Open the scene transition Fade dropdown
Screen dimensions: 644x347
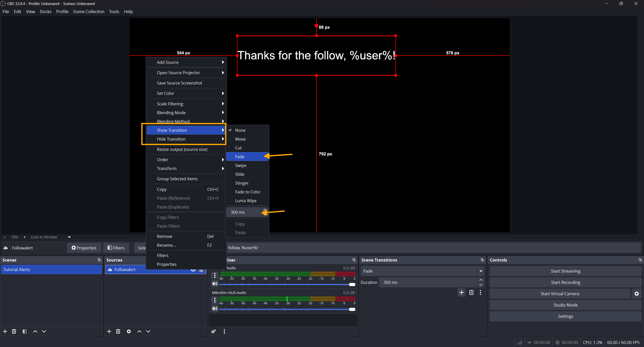point(481,271)
